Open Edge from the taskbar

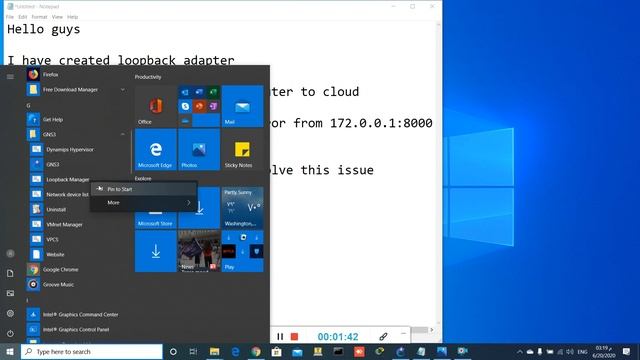tap(236, 351)
